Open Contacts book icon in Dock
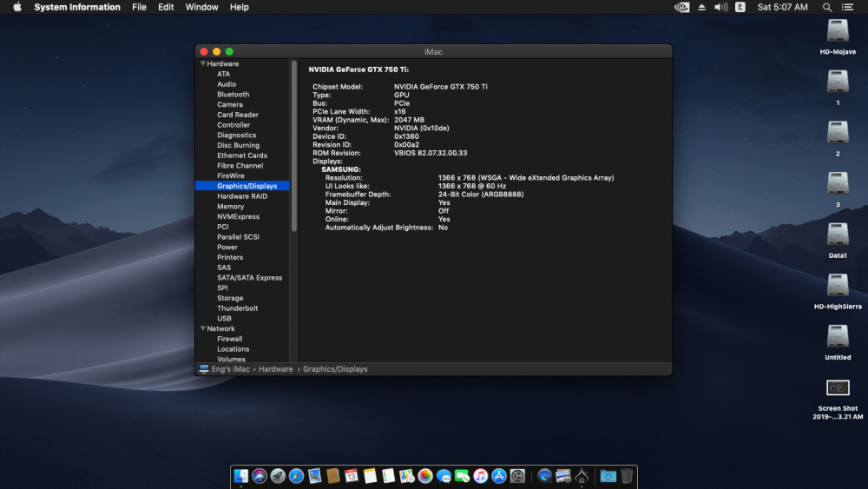868x489 pixels. point(332,476)
